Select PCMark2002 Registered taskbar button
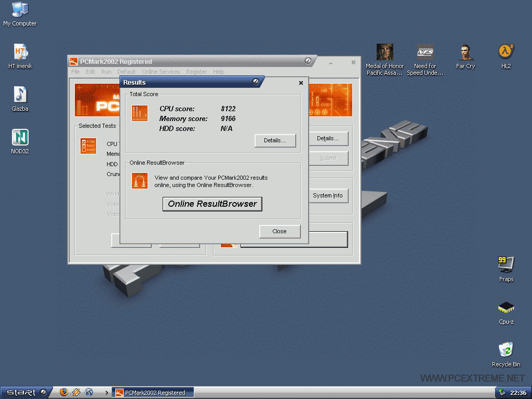Image resolution: width=532 pixels, height=399 pixels. click(153, 393)
